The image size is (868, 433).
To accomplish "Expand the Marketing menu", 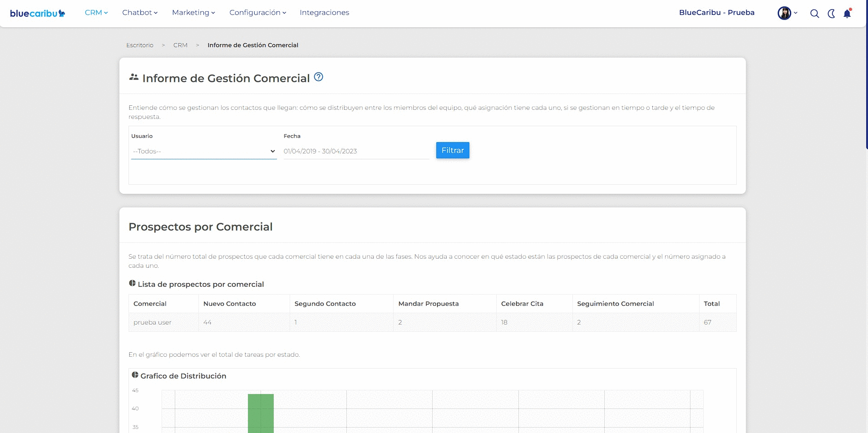I will 193,13.
